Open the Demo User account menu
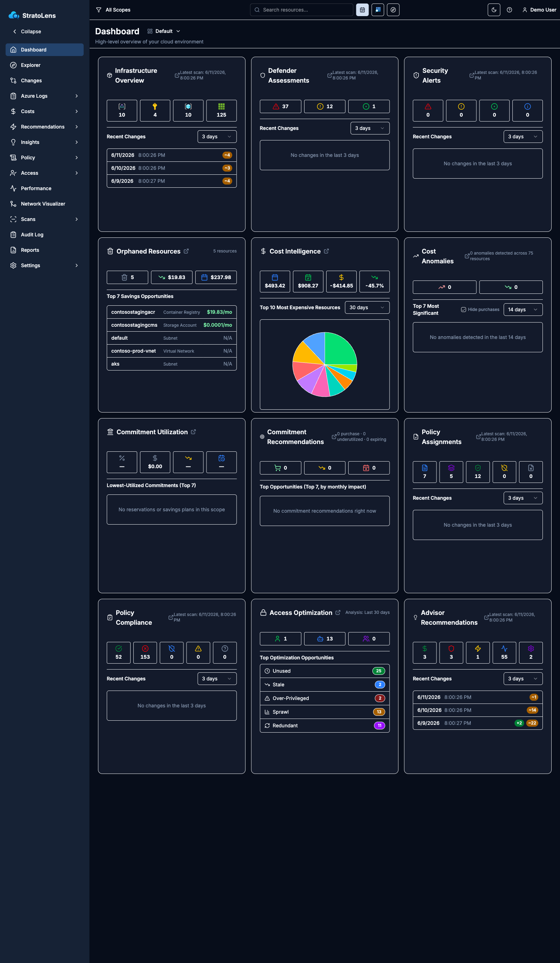This screenshot has height=963, width=560. pos(539,10)
